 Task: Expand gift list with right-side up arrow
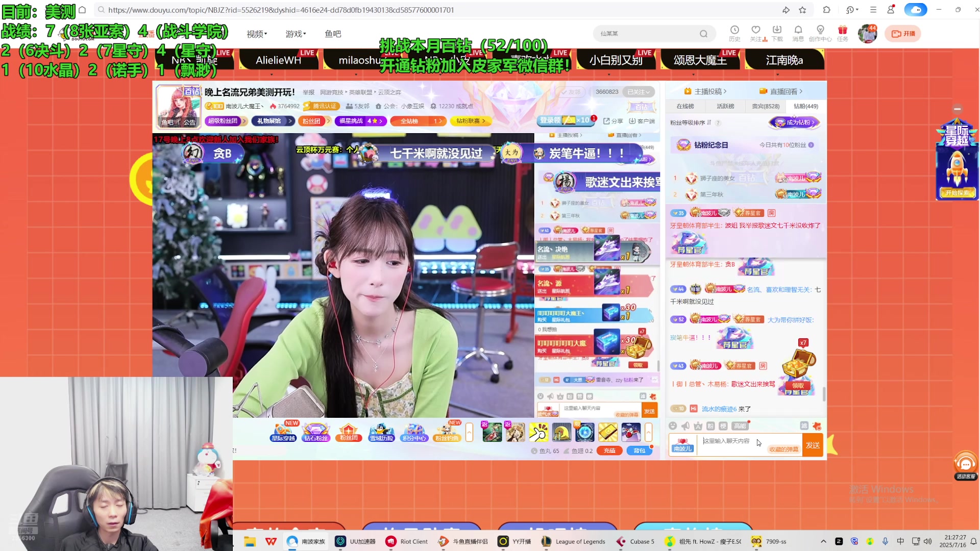(648, 432)
